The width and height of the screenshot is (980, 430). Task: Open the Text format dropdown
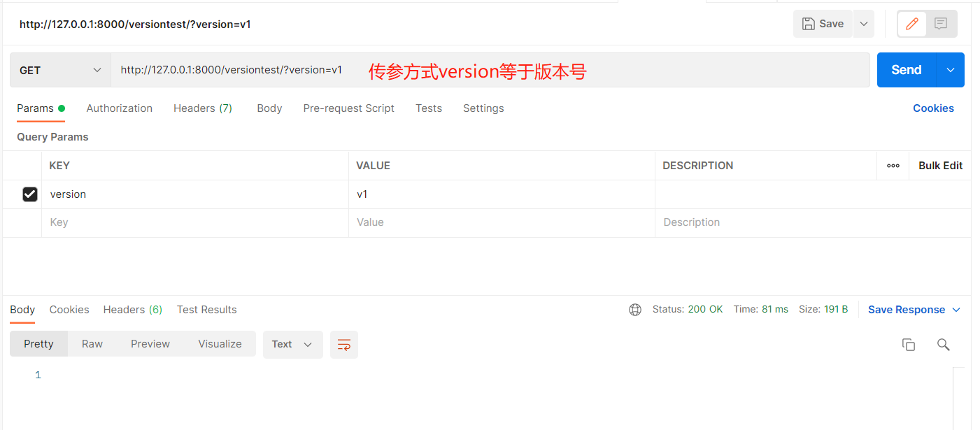coord(292,344)
